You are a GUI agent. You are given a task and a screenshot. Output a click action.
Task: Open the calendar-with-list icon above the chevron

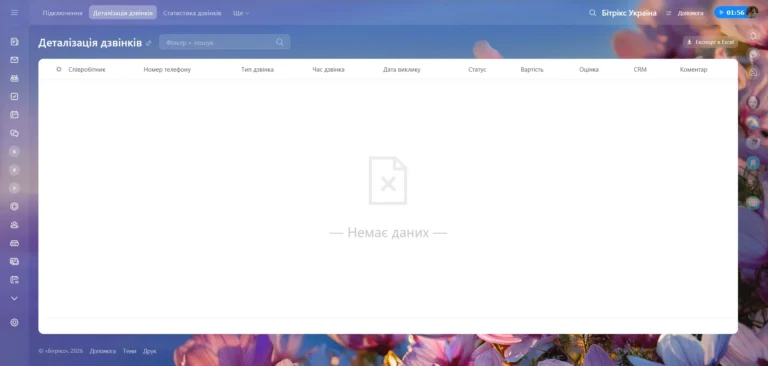coord(14,280)
